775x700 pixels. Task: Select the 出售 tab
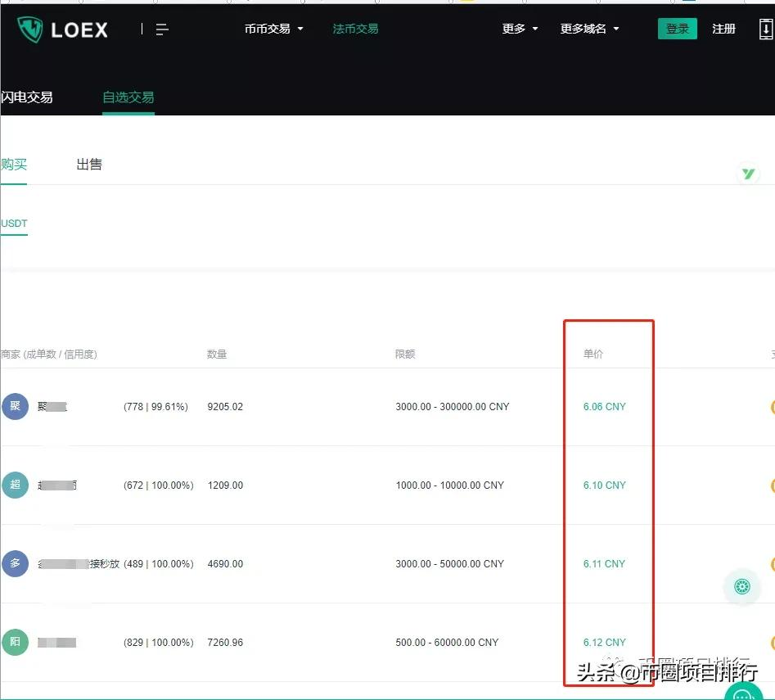coord(89,164)
